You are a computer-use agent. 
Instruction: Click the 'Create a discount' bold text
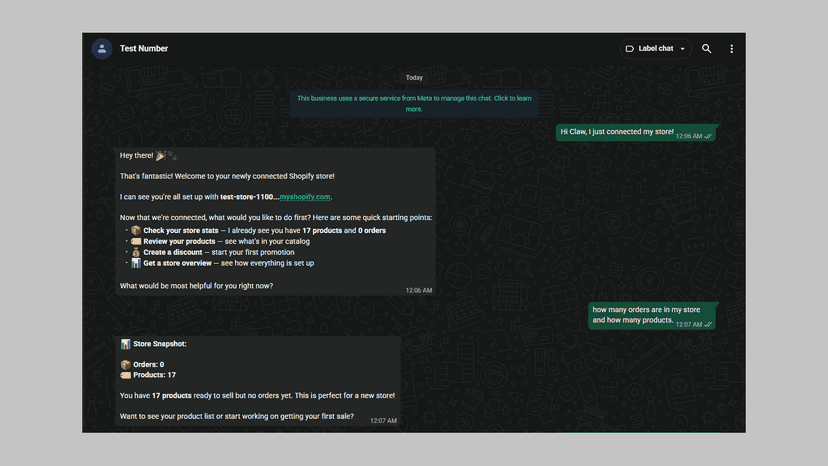(x=173, y=252)
